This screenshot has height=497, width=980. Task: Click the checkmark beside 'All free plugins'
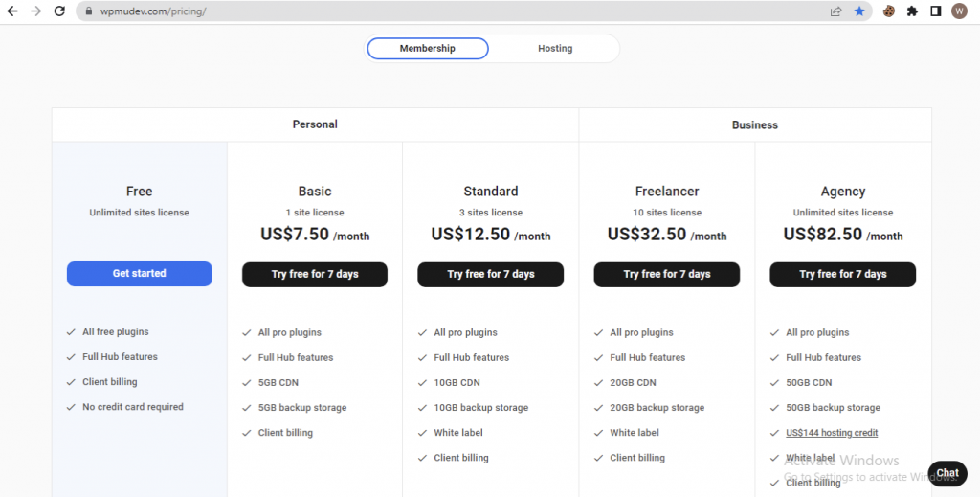[71, 332]
